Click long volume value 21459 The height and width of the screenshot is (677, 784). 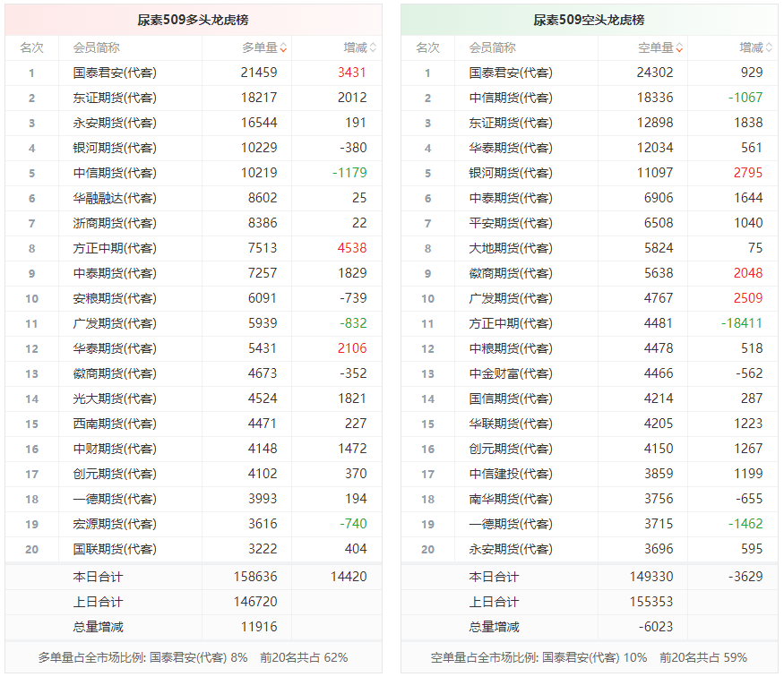259,73
